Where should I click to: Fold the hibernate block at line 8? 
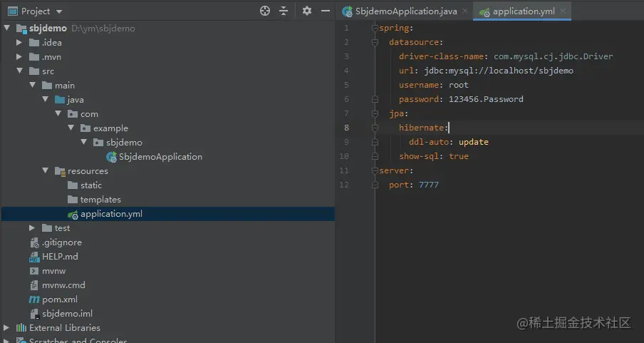tap(375, 128)
